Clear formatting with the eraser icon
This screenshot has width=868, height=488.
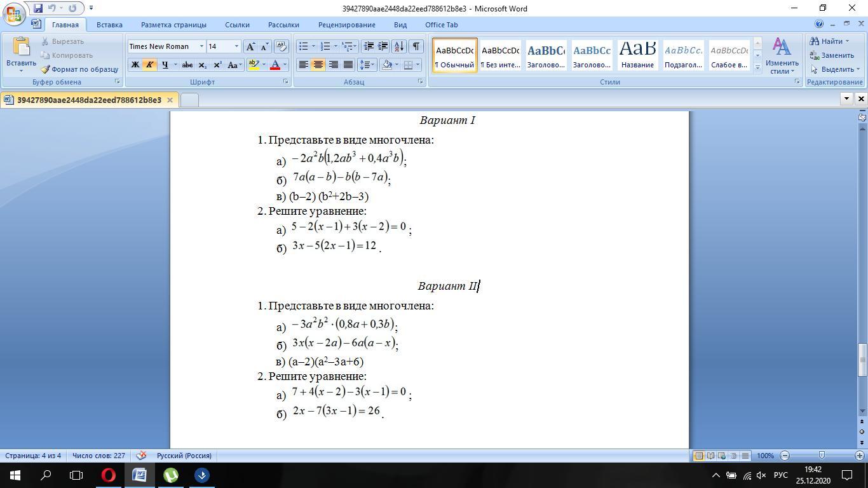click(281, 46)
